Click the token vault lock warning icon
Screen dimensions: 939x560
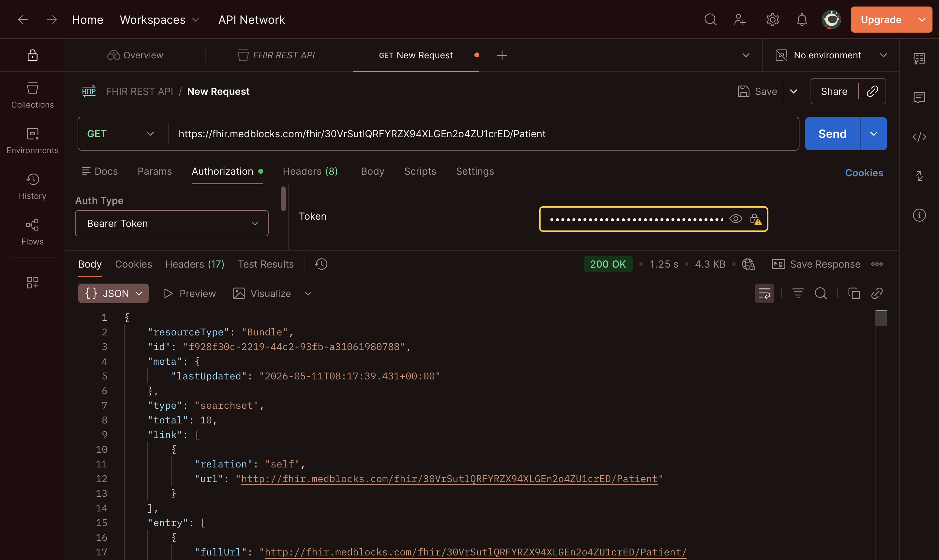[755, 219]
